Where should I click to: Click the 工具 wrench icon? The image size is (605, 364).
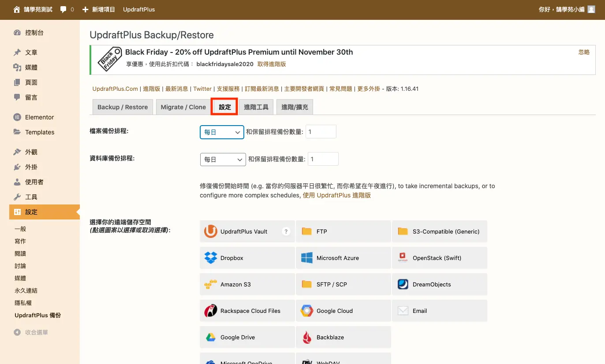coord(17,197)
